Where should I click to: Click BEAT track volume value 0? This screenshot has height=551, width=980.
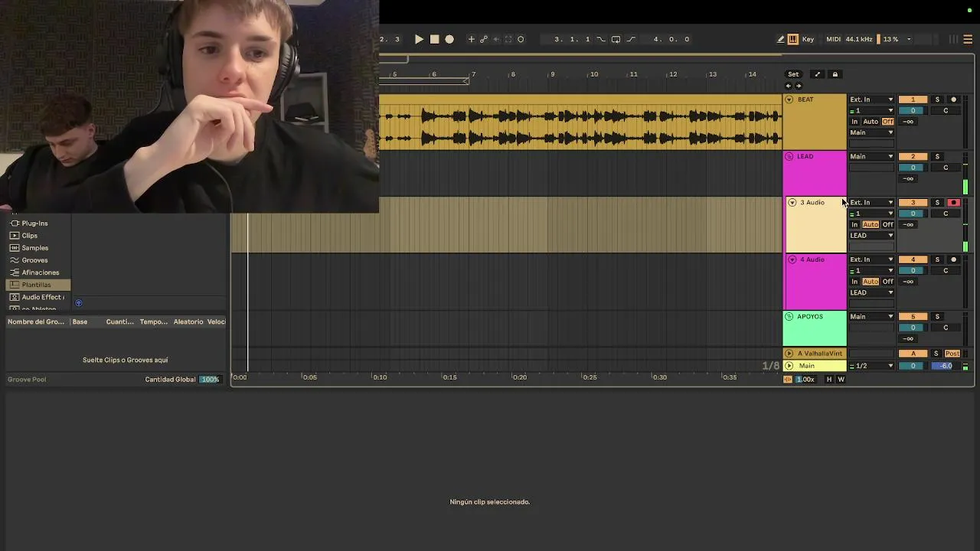pos(913,110)
